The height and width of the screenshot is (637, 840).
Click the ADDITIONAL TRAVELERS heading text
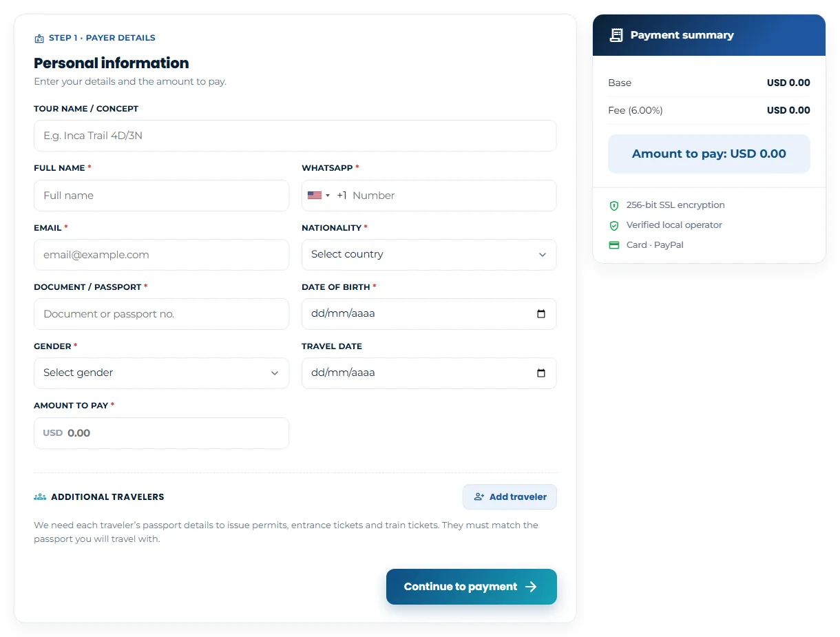coord(107,497)
